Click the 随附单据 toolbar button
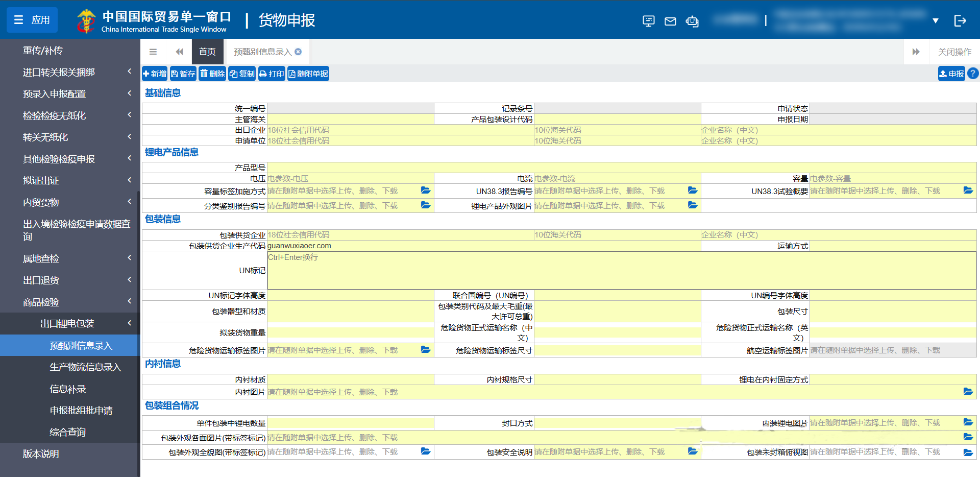The image size is (980, 477). pyautogui.click(x=308, y=73)
